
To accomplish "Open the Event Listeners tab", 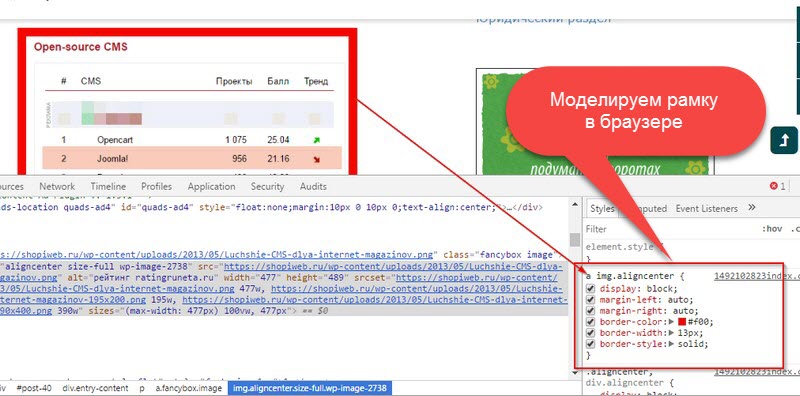I will [707, 208].
